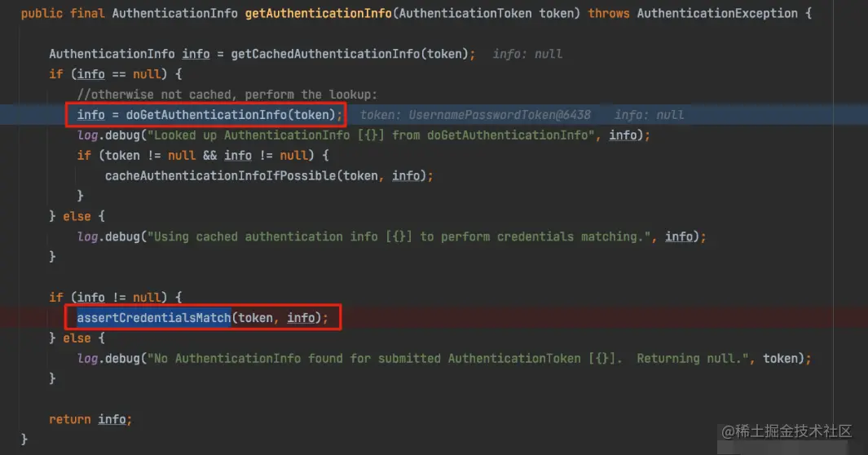Click the token != null && info != null condition
Viewport: 868px width, 455px height.
click(206, 156)
